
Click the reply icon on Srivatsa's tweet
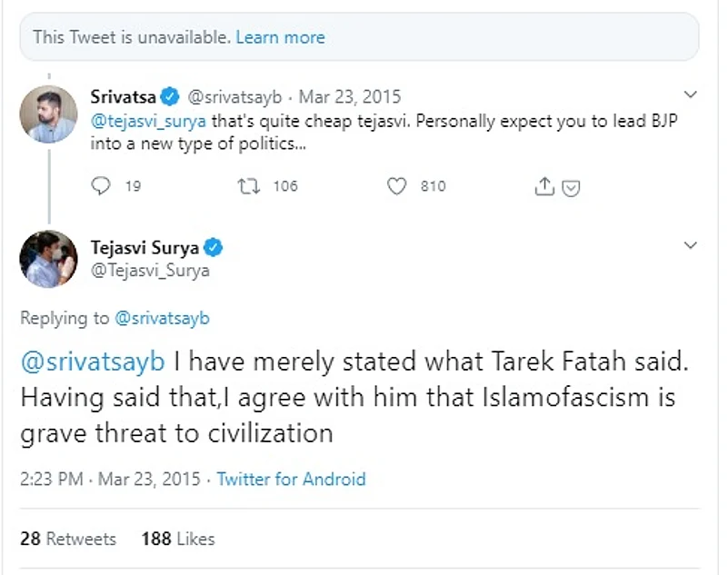click(101, 186)
